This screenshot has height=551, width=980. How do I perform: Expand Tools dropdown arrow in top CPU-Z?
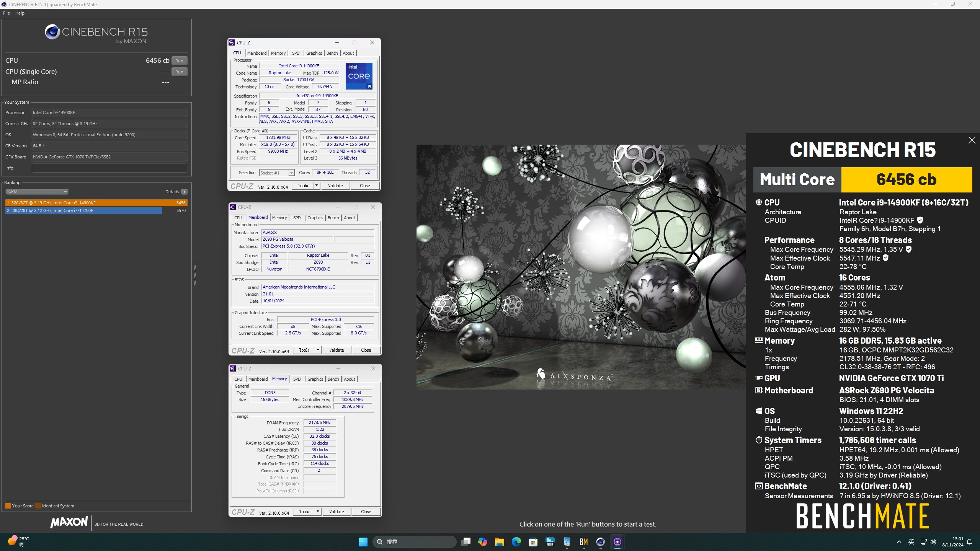click(317, 186)
